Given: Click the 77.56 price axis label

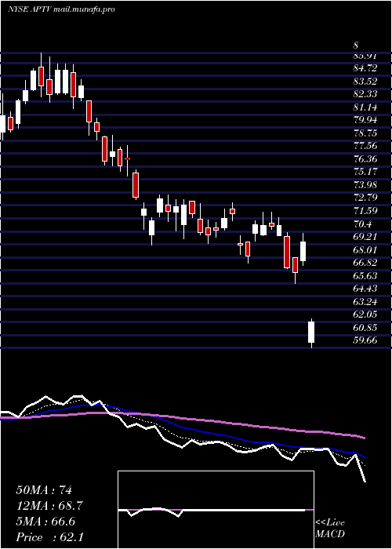Looking at the screenshot, I should coord(365,146).
